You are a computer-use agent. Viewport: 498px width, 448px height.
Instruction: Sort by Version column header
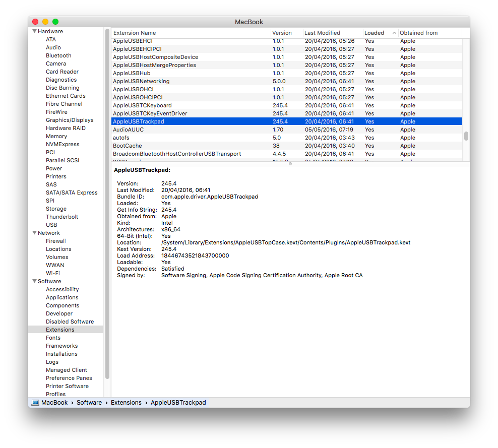(287, 33)
